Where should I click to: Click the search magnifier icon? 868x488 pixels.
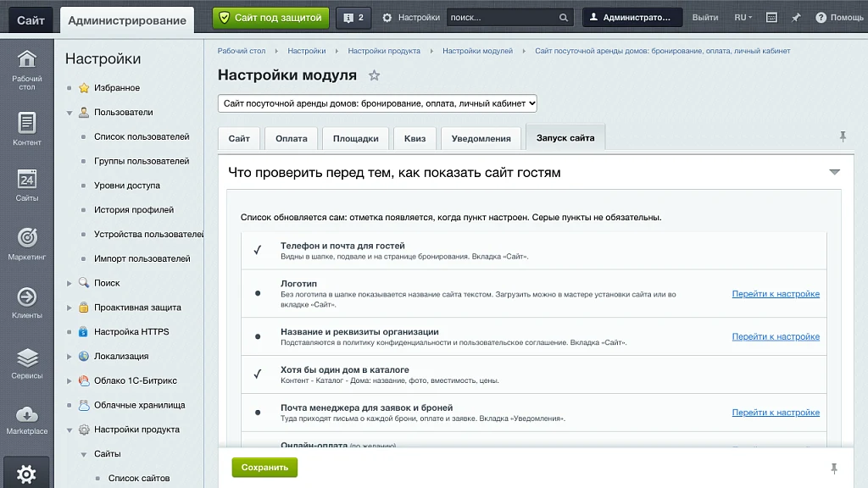tap(563, 18)
